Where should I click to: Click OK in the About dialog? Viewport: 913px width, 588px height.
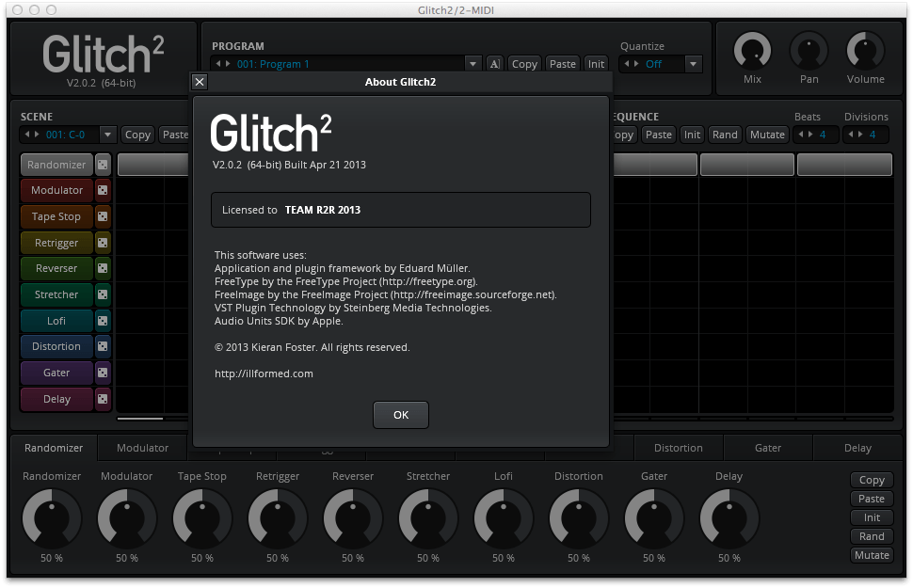click(x=401, y=415)
